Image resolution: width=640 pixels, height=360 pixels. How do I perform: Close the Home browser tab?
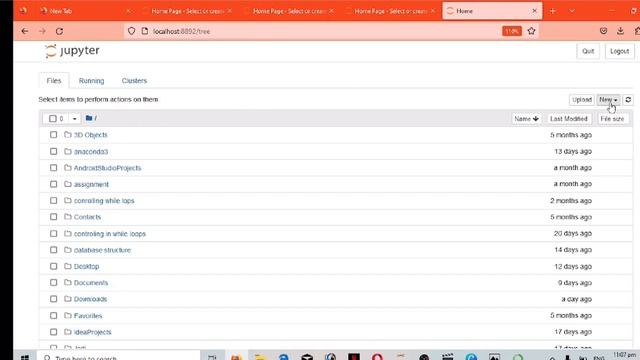[534, 11]
